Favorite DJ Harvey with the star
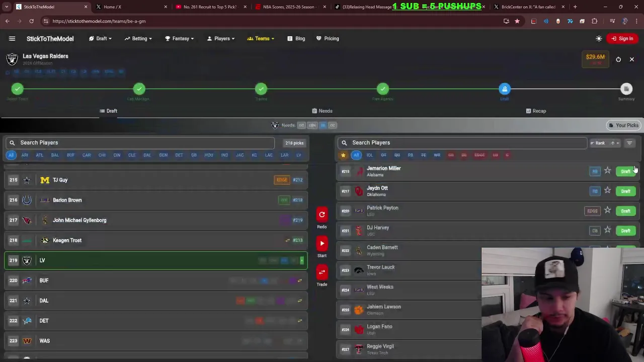Viewport: 644px width, 362px height. click(x=608, y=230)
